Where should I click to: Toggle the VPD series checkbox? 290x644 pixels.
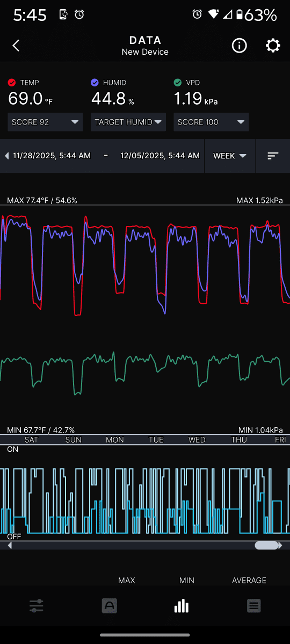pyautogui.click(x=178, y=83)
